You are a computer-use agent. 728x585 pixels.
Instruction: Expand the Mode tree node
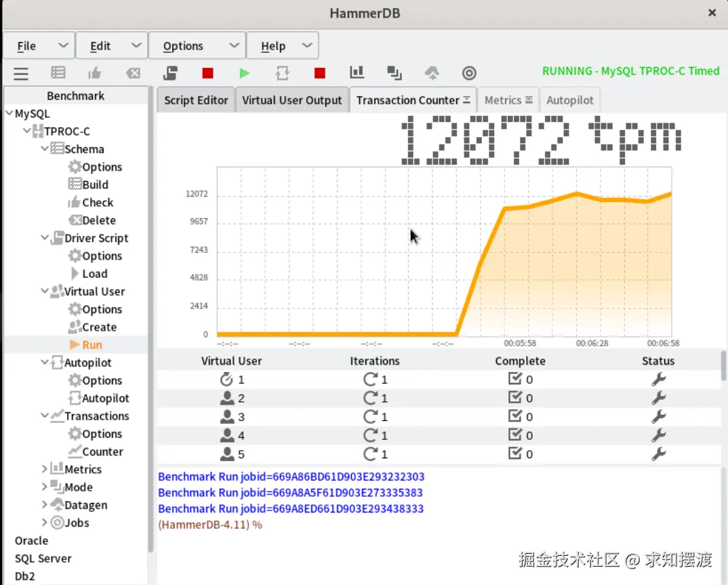[45, 487]
